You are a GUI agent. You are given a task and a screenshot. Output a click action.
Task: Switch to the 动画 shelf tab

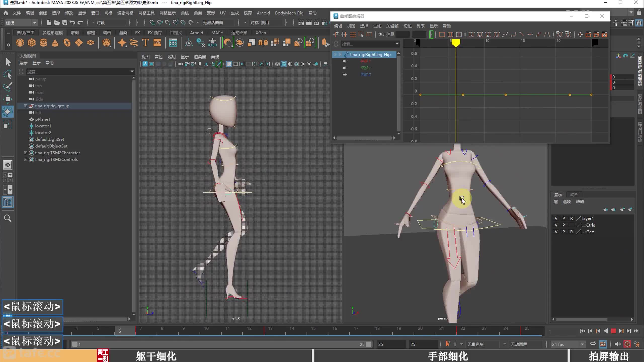107,33
